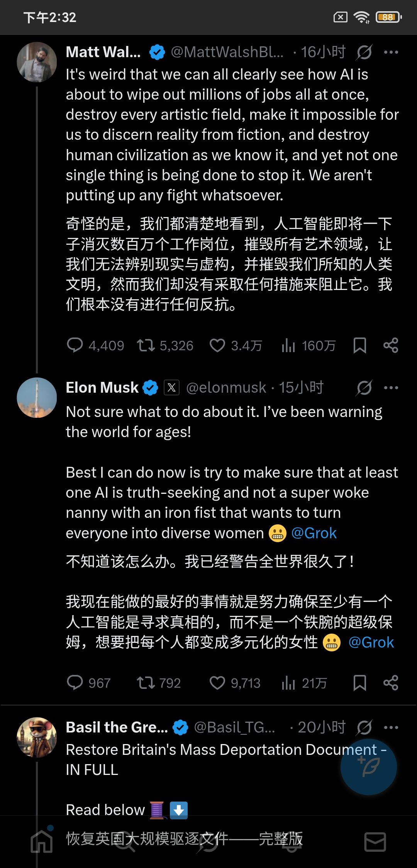Expand more options on Basil the Great's tweet

pyautogui.click(x=391, y=727)
